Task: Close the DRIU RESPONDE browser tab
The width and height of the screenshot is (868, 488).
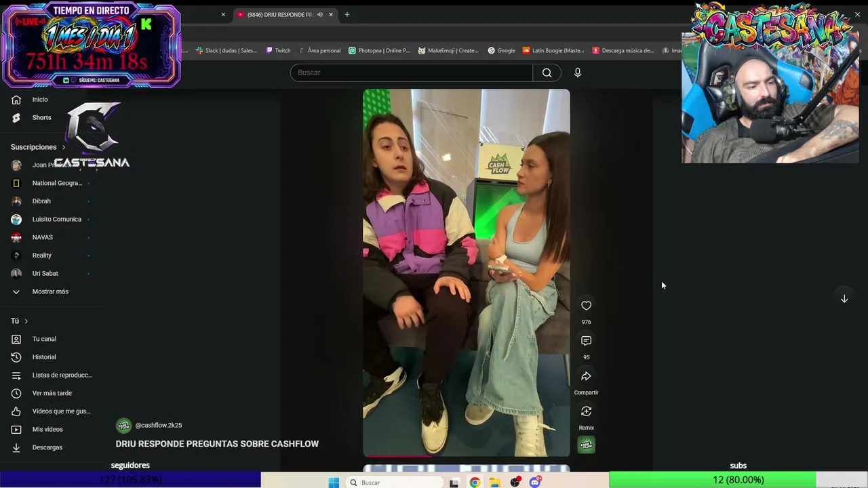Action: 331,14
